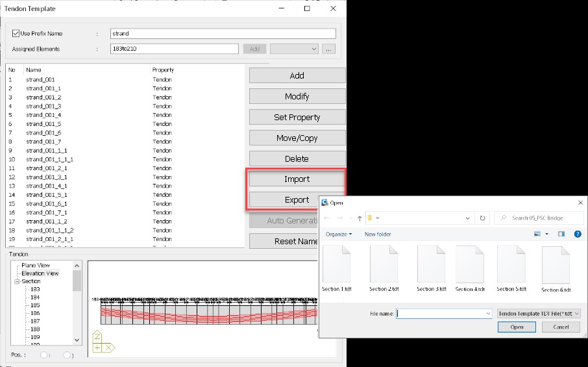Viewport: 588px width, 367px height.
Task: Click the Z axis view icon
Action: pyautogui.click(x=97, y=336)
